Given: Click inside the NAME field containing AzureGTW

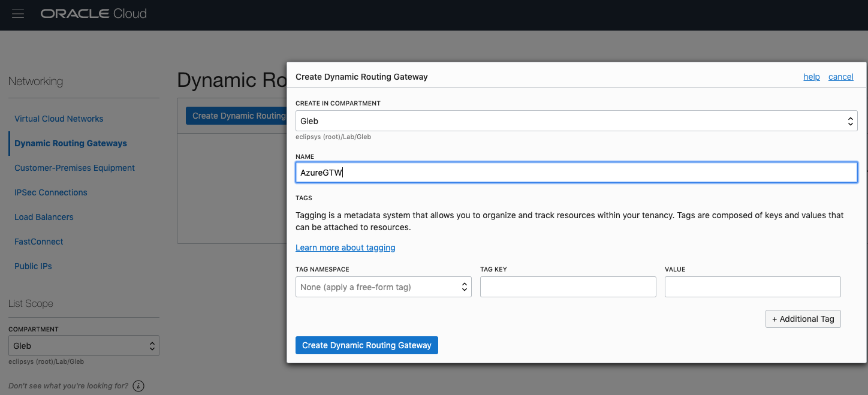Looking at the screenshot, I should pyautogui.click(x=575, y=172).
